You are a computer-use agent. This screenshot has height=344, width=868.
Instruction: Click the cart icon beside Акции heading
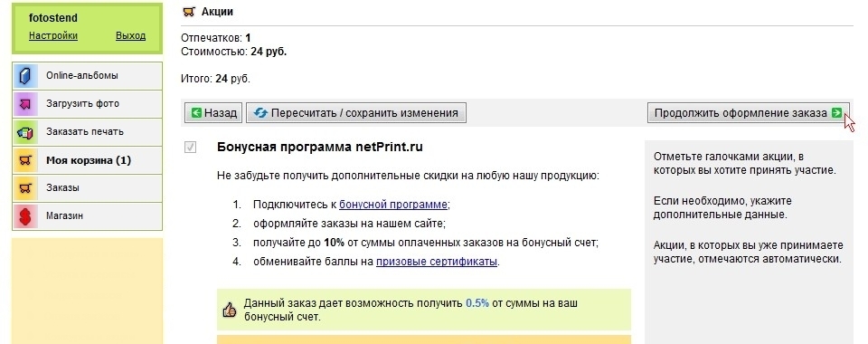[189, 12]
